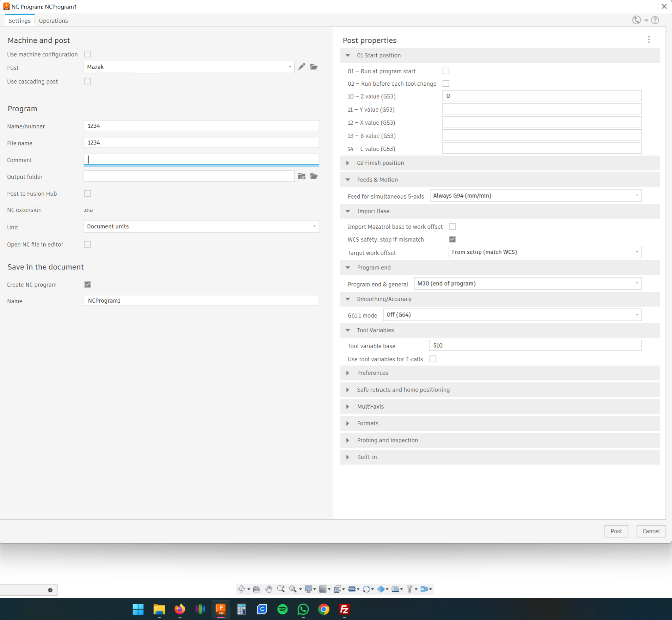Tick Open NC file in editor
This screenshot has width=672, height=620.
tap(88, 244)
